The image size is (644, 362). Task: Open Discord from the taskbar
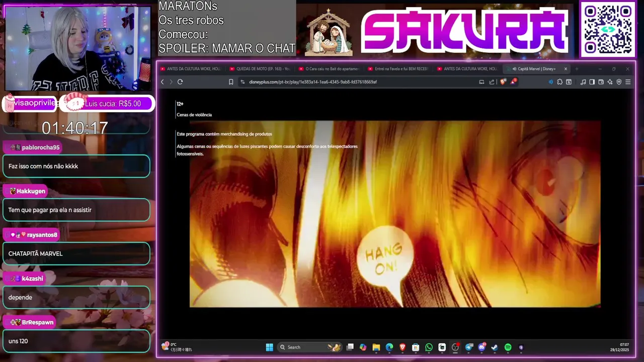click(482, 347)
